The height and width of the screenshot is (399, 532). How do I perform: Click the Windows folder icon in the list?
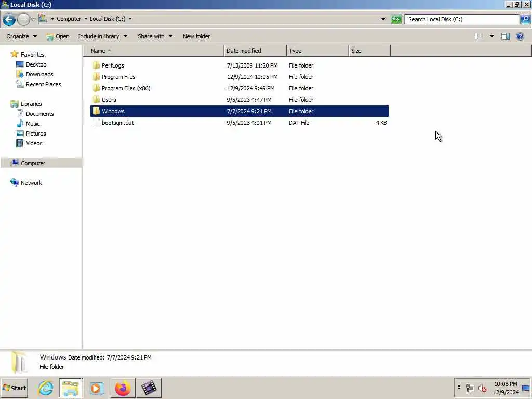[96, 111]
